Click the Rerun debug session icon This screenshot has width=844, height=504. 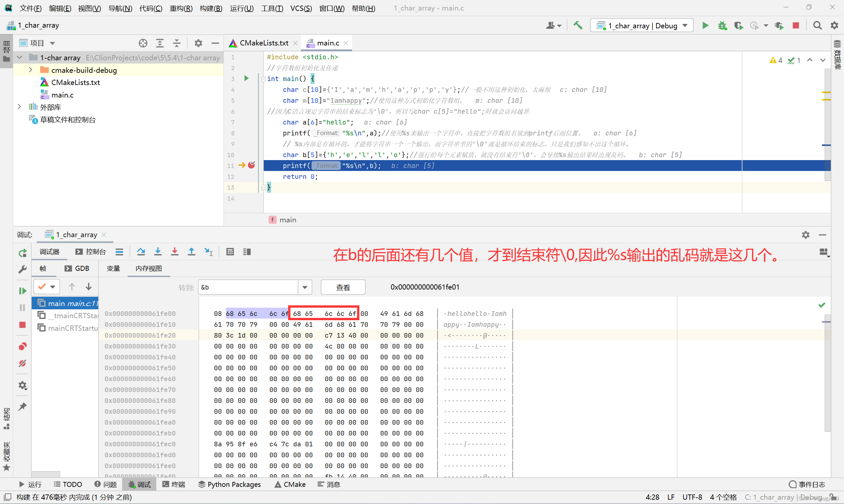coord(22,253)
